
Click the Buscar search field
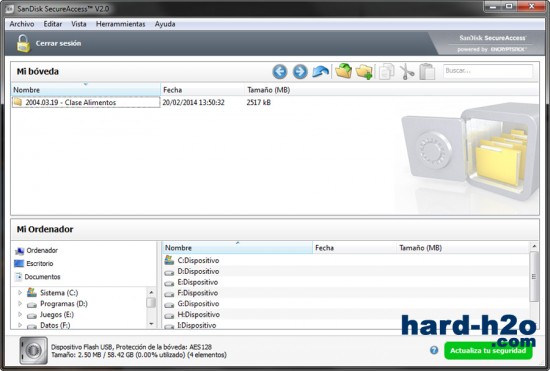click(x=488, y=71)
